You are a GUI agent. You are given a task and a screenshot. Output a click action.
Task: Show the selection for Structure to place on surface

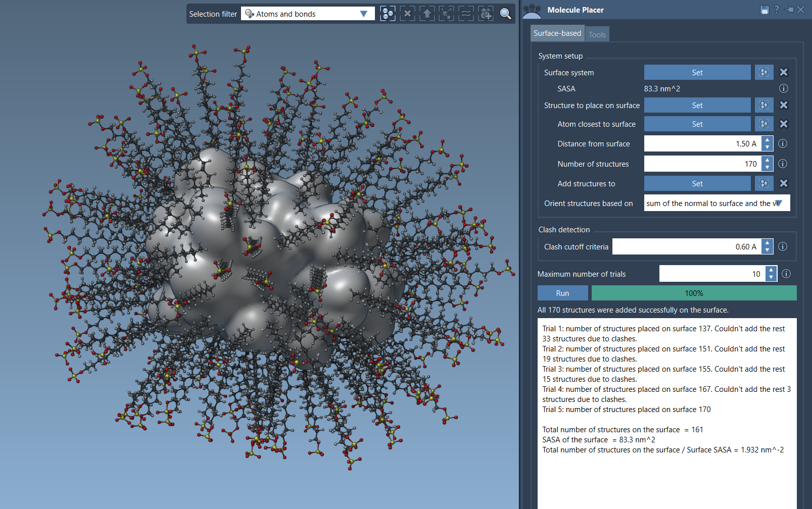(x=764, y=105)
